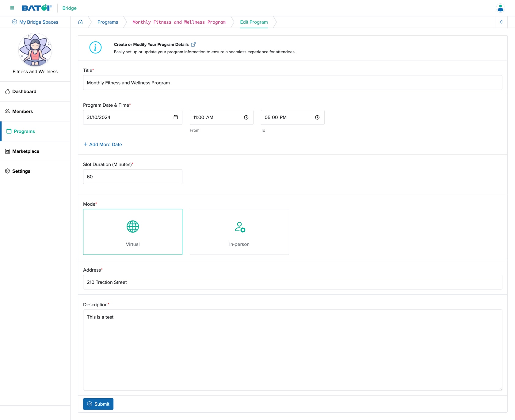Click the Create or Modify Your Program Details heading

[x=151, y=44]
